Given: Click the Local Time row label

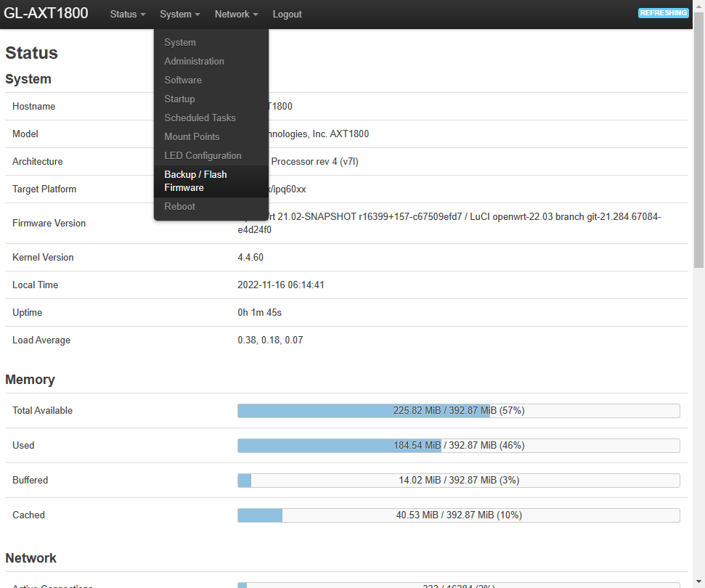Looking at the screenshot, I should coord(35,285).
